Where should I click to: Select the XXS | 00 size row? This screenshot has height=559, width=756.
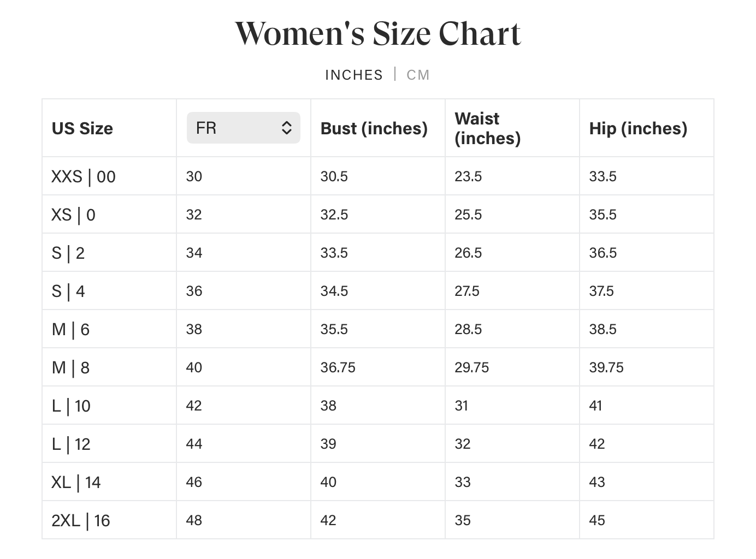(378, 176)
